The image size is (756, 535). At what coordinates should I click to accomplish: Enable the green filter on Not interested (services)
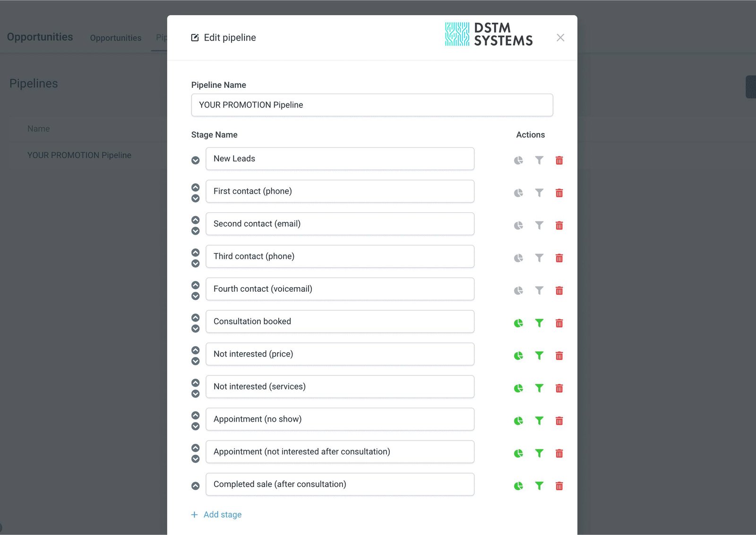tap(539, 388)
